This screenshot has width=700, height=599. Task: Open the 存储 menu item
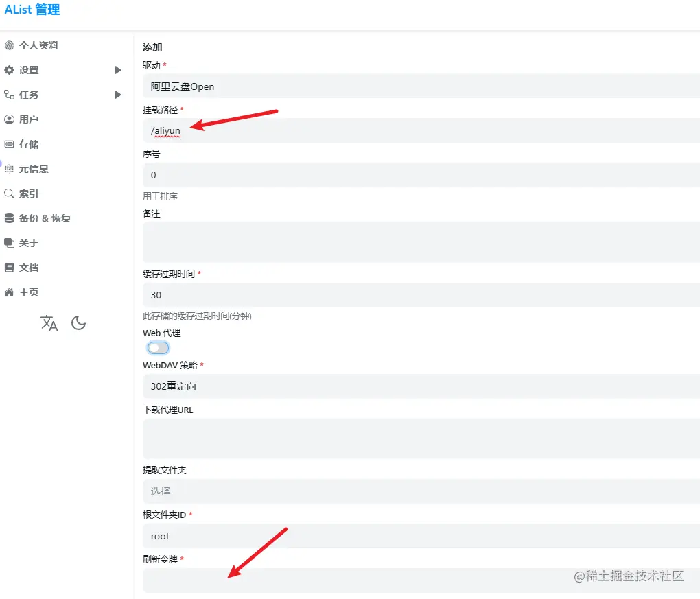[x=29, y=144]
